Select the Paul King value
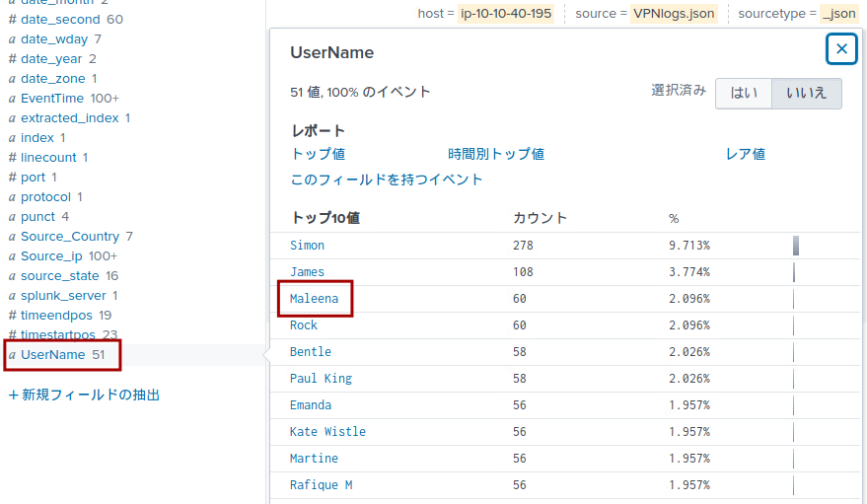The width and height of the screenshot is (867, 504). [x=321, y=379]
